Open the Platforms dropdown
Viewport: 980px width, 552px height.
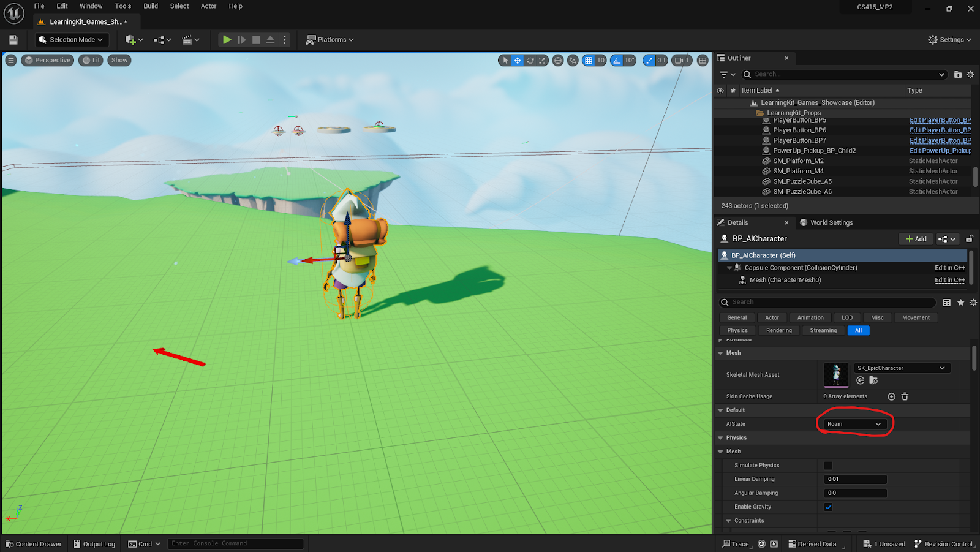click(330, 40)
